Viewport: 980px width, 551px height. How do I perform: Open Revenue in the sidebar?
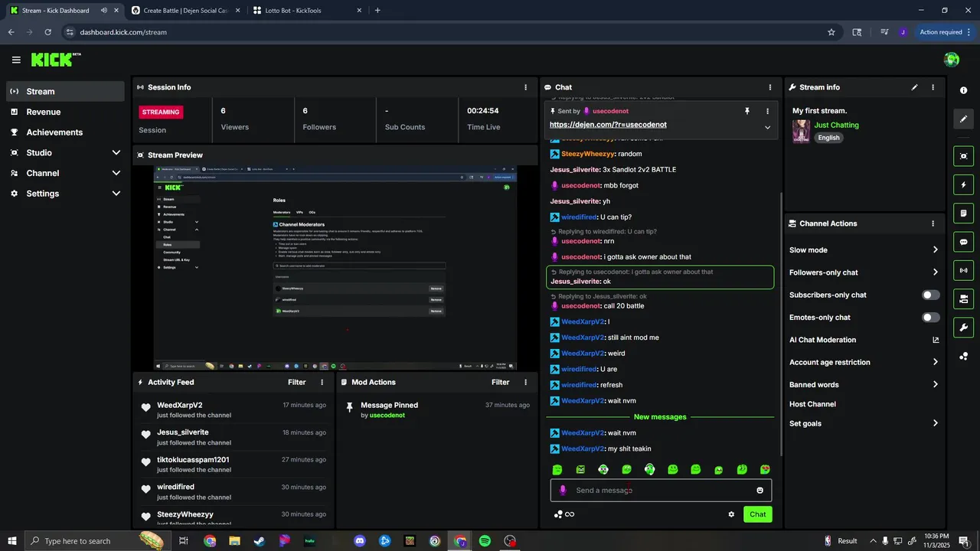tap(66, 112)
